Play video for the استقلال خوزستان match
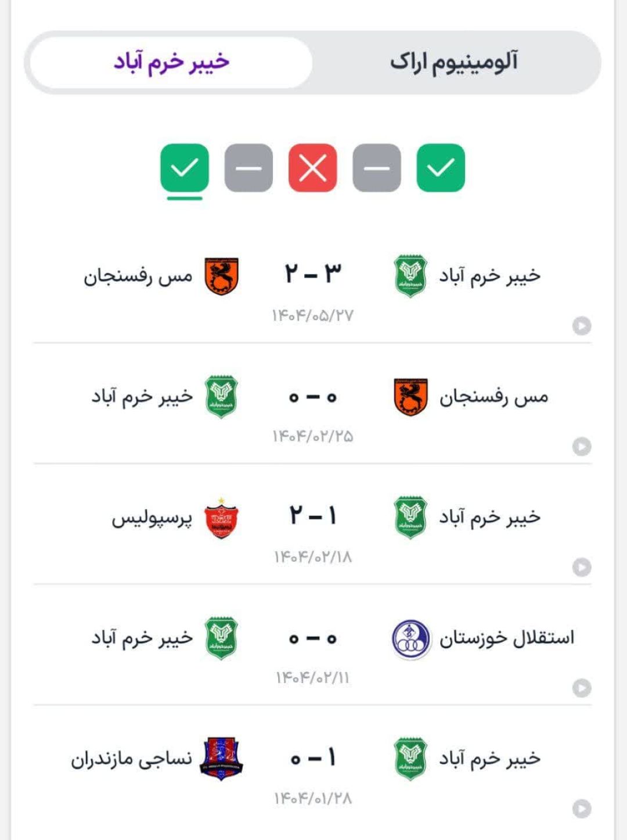This screenshot has height=840, width=627. (x=582, y=688)
